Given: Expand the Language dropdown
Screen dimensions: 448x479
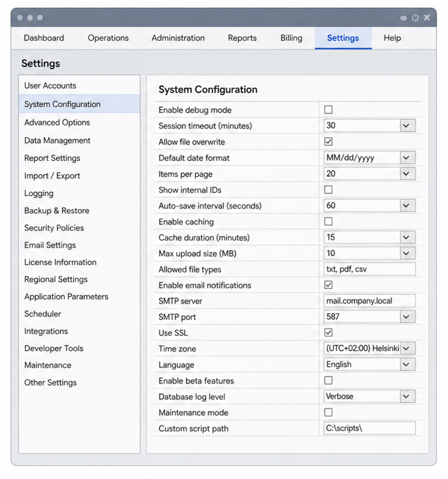Looking at the screenshot, I should [369, 364].
